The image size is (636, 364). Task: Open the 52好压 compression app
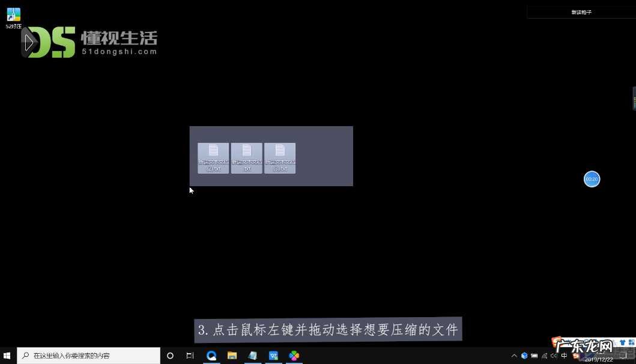[13, 15]
